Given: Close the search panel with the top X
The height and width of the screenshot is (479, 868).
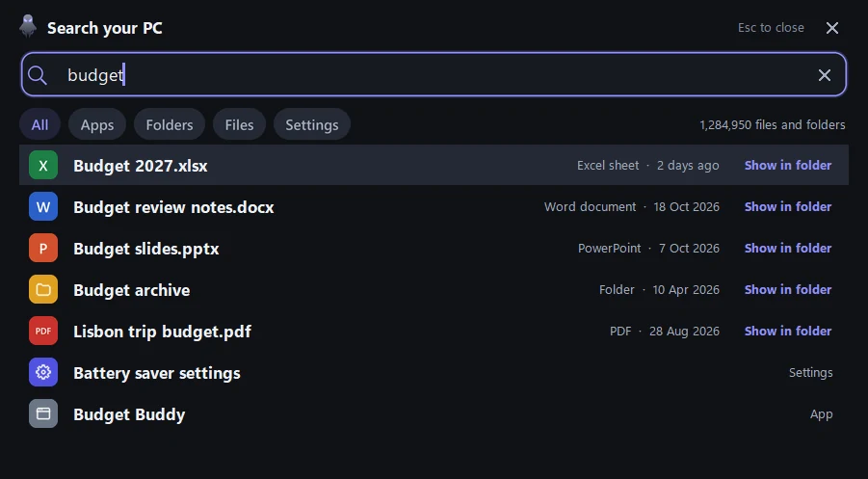Looking at the screenshot, I should 832,28.
